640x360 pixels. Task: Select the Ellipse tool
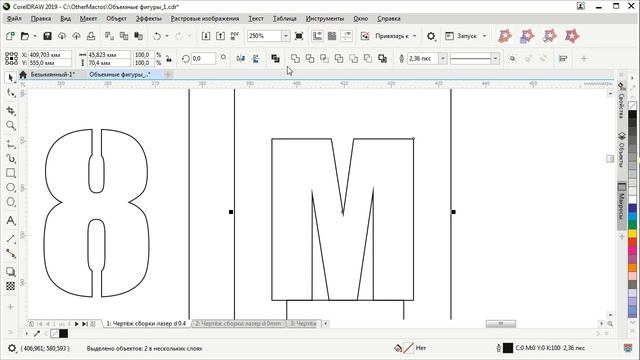(x=11, y=187)
